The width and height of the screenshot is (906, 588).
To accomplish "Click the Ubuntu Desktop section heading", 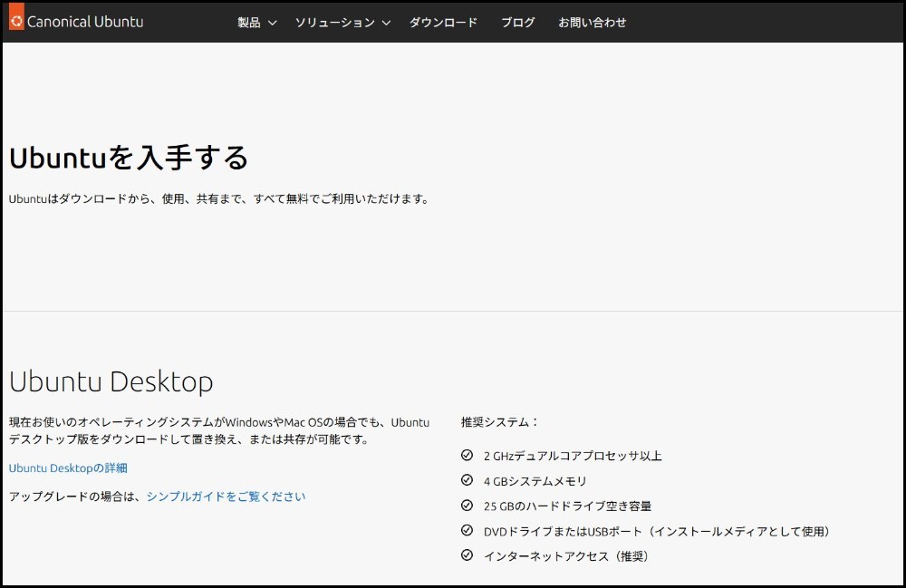I will coord(111,381).
